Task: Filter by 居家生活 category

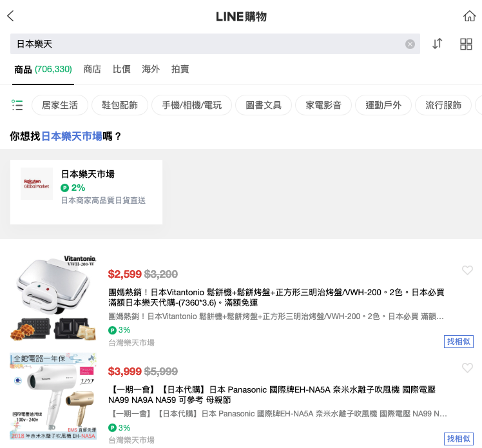Action: pos(60,105)
